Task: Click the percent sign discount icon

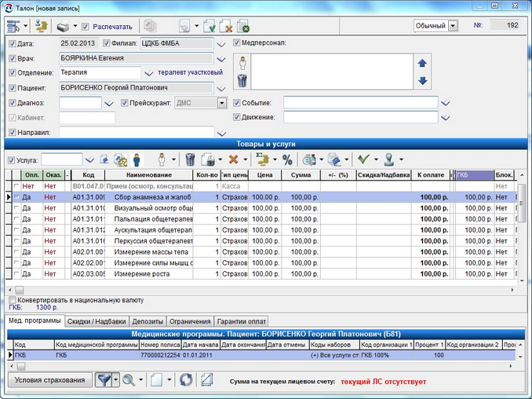Action: (287, 159)
